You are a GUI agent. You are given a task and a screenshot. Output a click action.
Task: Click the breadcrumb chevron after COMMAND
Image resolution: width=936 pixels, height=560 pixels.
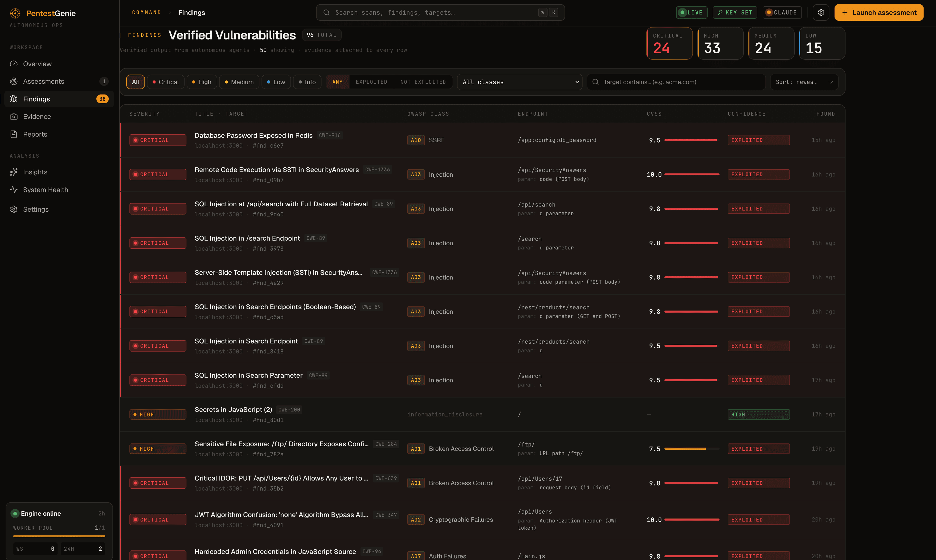(170, 12)
